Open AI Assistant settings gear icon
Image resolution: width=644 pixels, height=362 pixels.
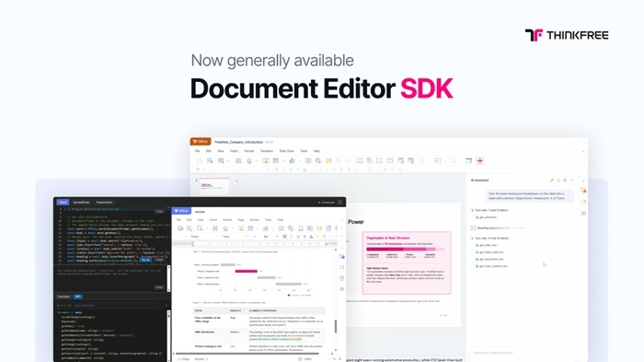tap(565, 181)
